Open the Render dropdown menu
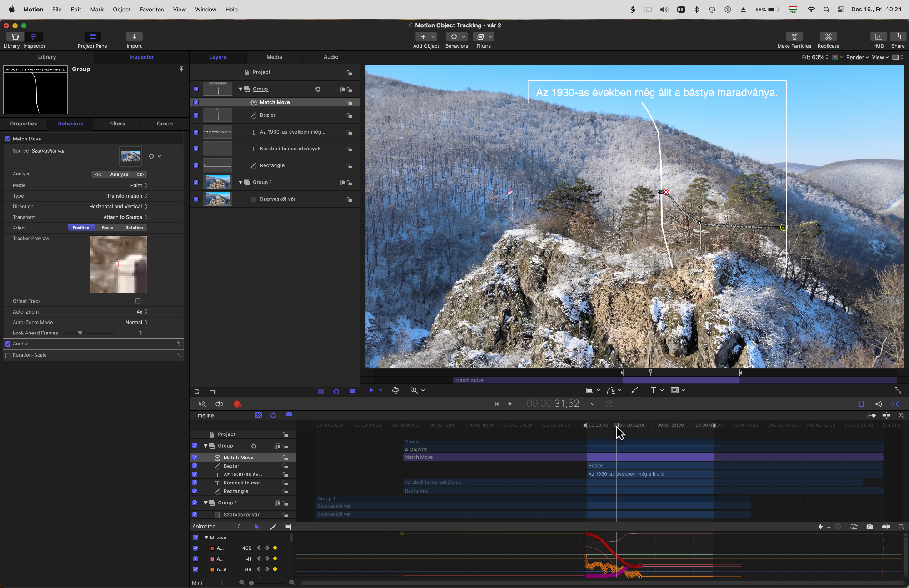This screenshot has height=588, width=909. [x=857, y=58]
